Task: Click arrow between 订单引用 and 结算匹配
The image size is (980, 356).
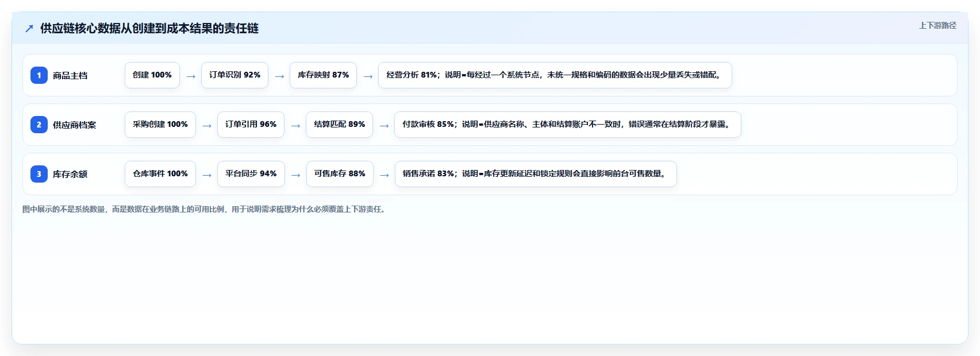Action: pyautogui.click(x=295, y=126)
